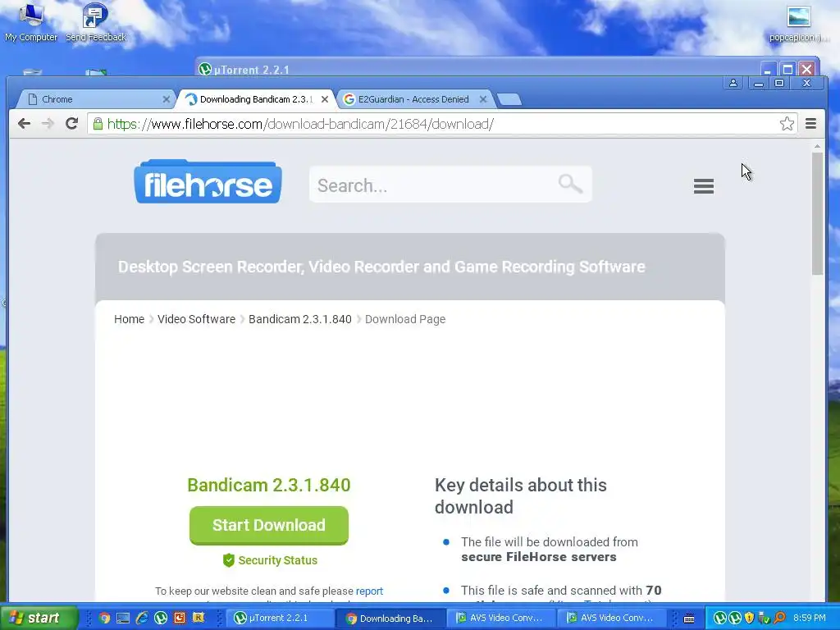Click the green padlock in the address bar
This screenshot has height=630, width=840.
pyautogui.click(x=98, y=124)
